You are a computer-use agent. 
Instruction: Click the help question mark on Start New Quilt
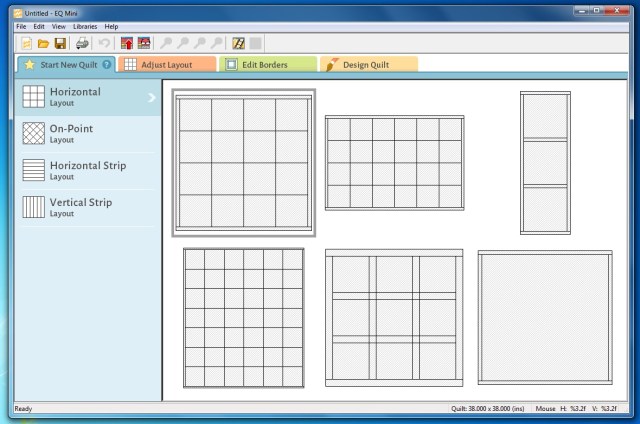(107, 64)
